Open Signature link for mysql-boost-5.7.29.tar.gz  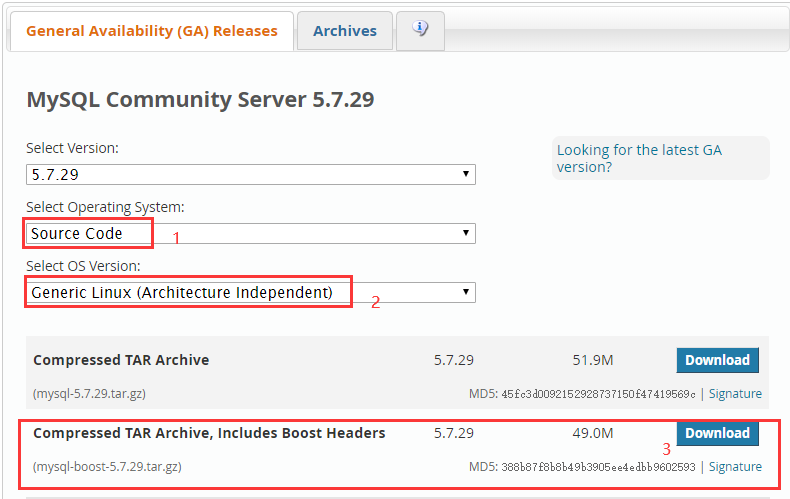coord(735,467)
